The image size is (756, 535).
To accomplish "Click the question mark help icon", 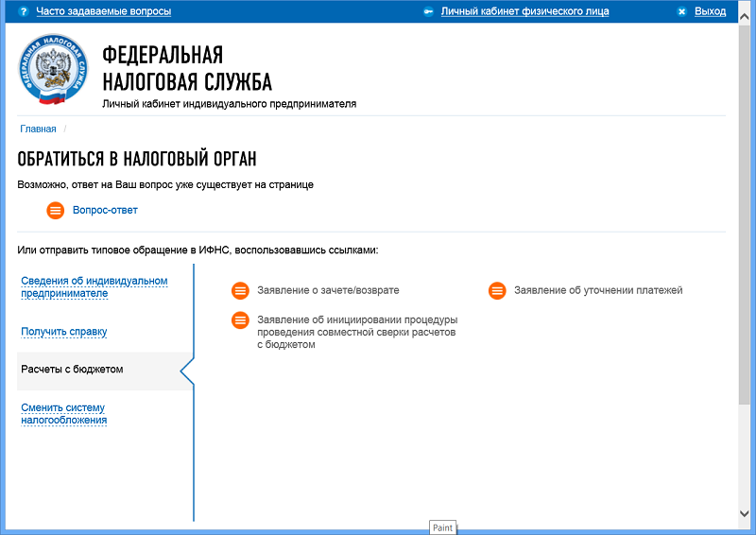I will tap(23, 11).
